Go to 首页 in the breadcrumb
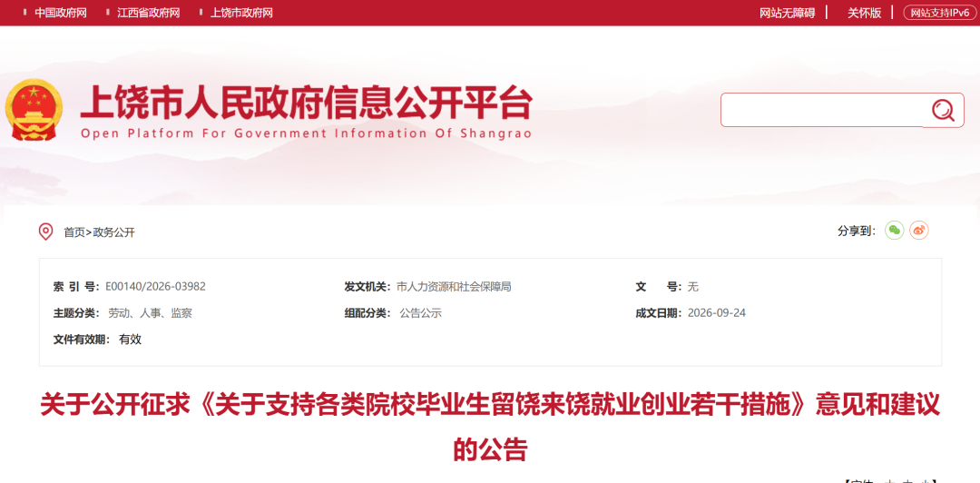Viewport: 980px width, 483px height. (73, 232)
